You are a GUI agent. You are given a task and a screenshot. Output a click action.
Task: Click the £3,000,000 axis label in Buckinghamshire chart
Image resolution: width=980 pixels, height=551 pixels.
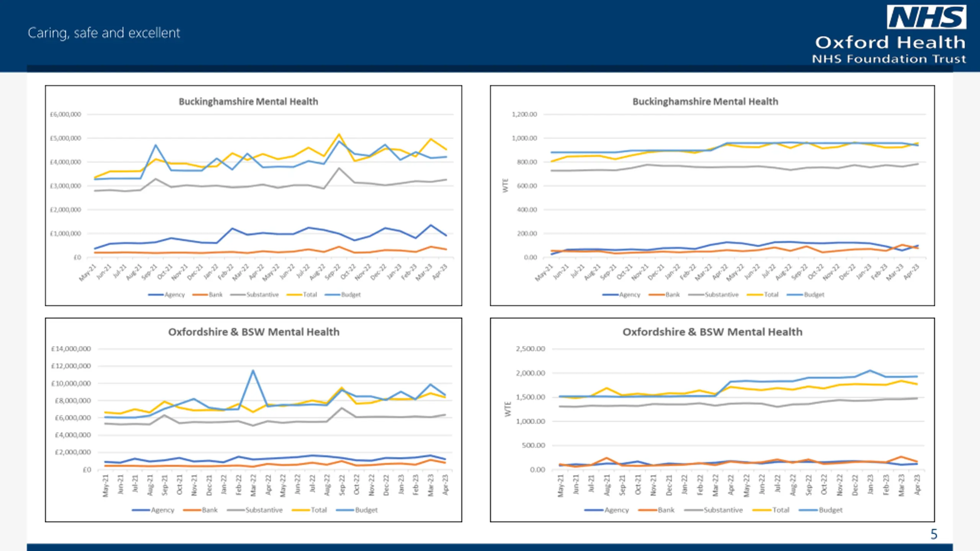65,186
